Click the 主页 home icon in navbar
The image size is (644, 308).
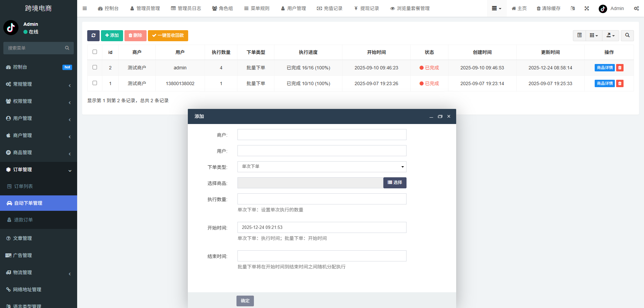tap(519, 8)
